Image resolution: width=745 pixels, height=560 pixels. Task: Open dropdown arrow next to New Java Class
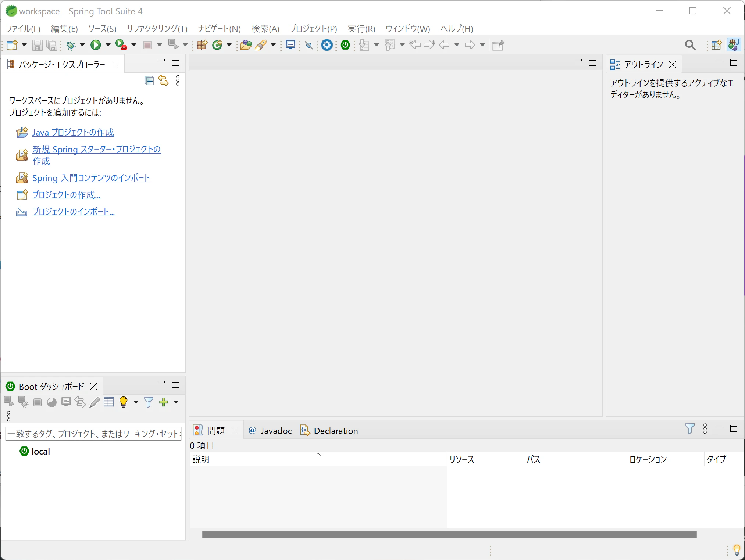pyautogui.click(x=229, y=45)
